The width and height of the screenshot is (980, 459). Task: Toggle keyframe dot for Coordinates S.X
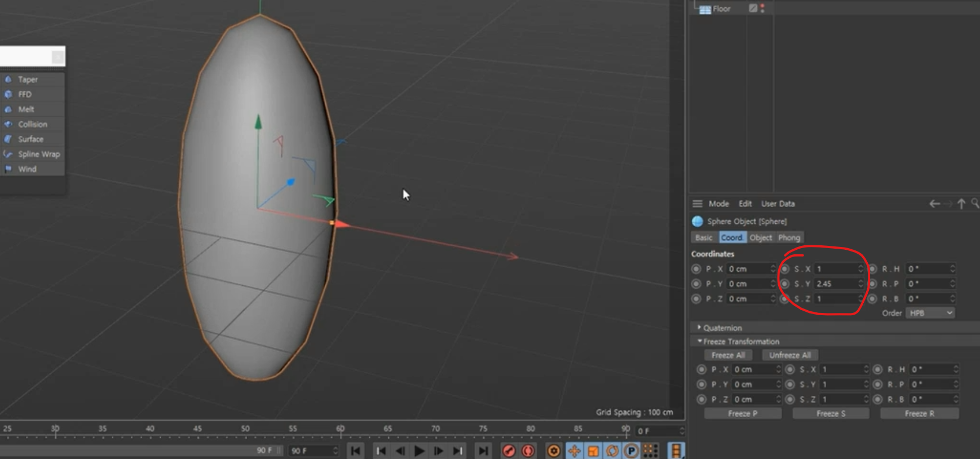[x=784, y=269]
